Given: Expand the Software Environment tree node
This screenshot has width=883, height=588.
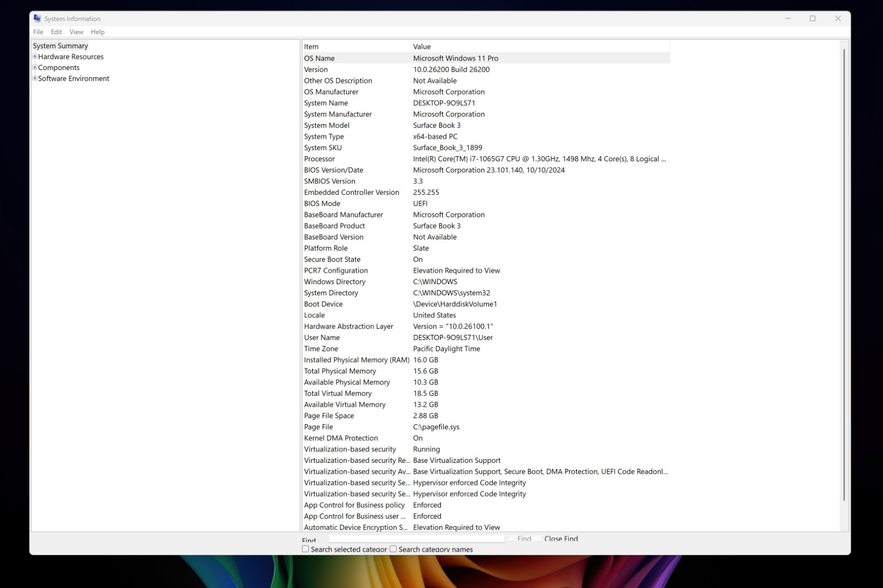Looking at the screenshot, I should 35,78.
